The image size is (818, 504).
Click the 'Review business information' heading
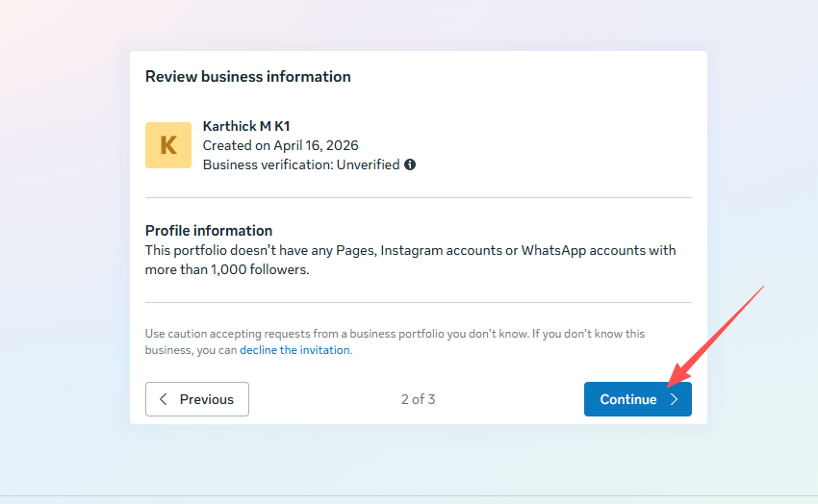click(247, 76)
